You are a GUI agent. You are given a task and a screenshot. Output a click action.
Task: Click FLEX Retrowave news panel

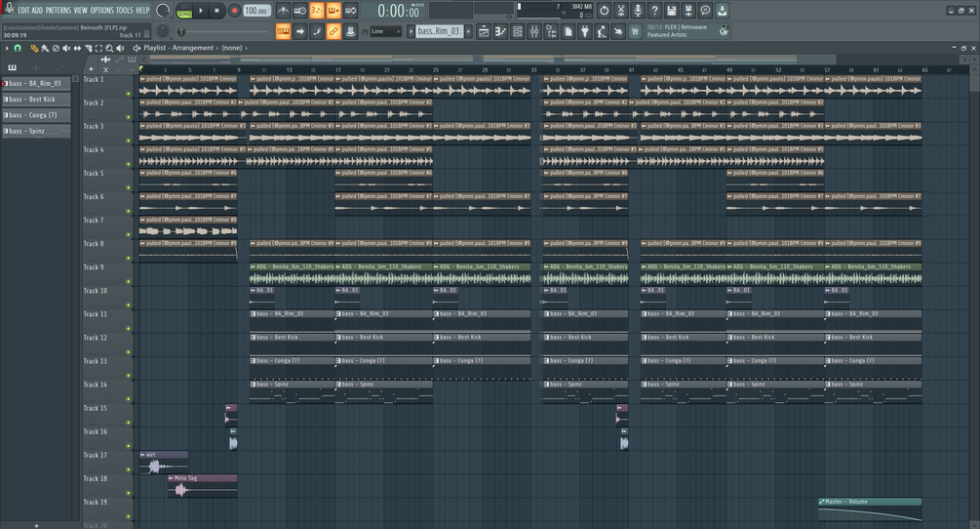click(686, 30)
